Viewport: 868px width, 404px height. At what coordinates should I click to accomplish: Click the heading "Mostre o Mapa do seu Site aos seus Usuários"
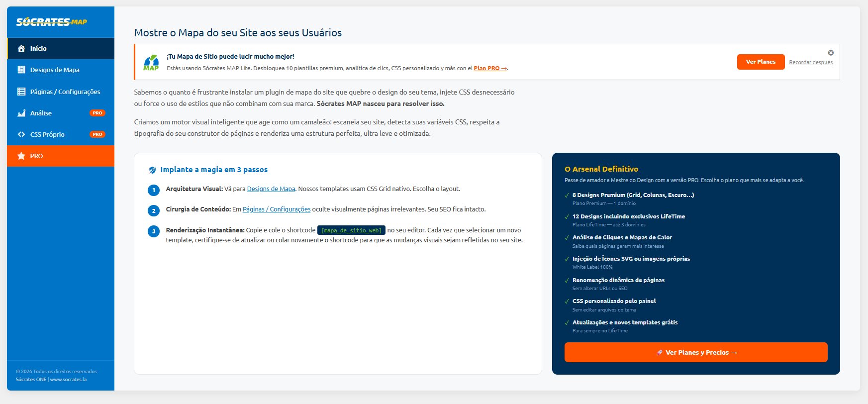238,33
